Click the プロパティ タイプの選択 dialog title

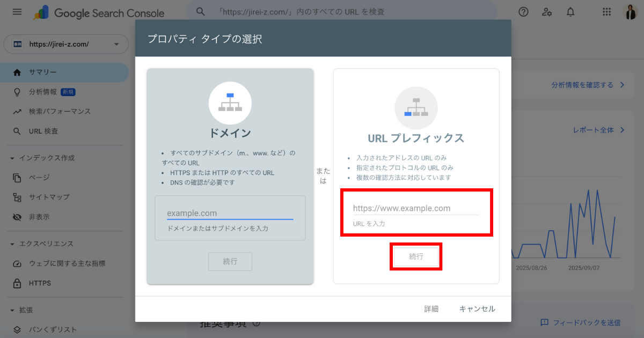click(204, 39)
